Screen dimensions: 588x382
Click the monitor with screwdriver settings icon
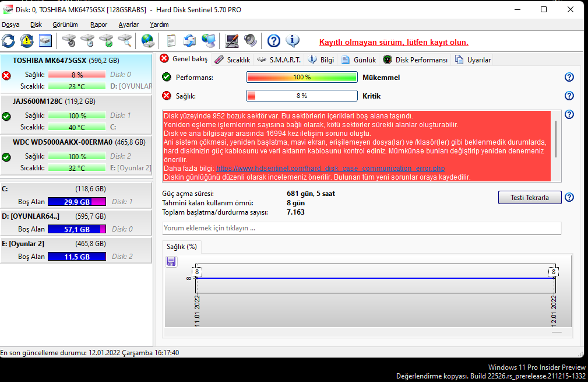(x=232, y=41)
